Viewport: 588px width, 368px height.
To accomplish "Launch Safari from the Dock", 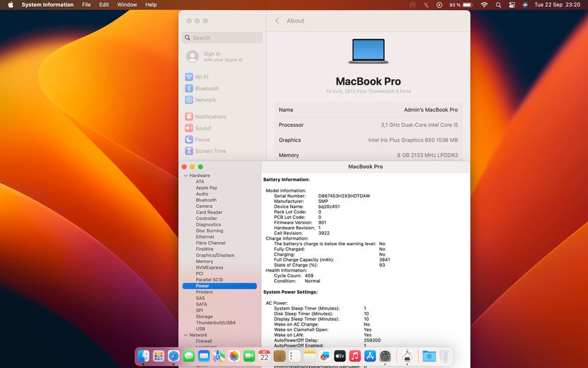I will pos(173,356).
